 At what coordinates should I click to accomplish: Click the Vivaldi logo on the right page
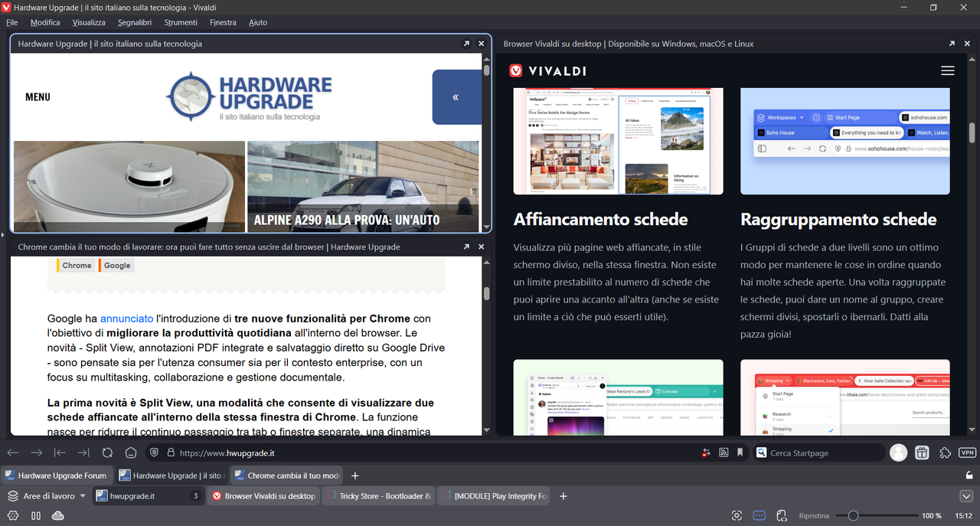(548, 70)
